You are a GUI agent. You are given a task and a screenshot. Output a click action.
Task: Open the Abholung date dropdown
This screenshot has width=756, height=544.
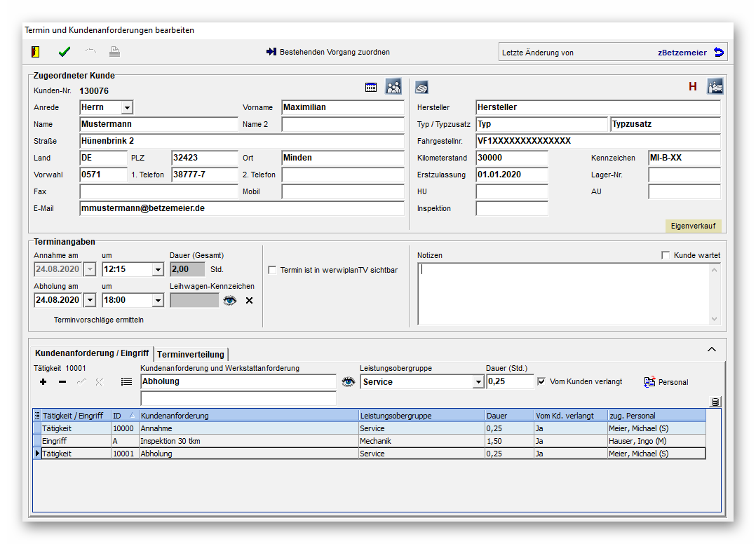click(x=90, y=300)
